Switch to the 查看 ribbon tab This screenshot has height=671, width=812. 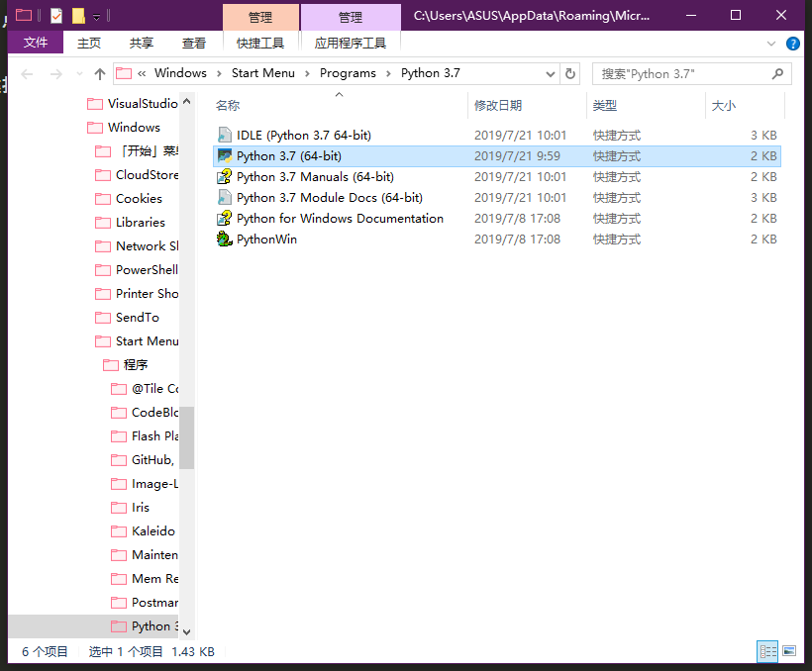pyautogui.click(x=194, y=43)
